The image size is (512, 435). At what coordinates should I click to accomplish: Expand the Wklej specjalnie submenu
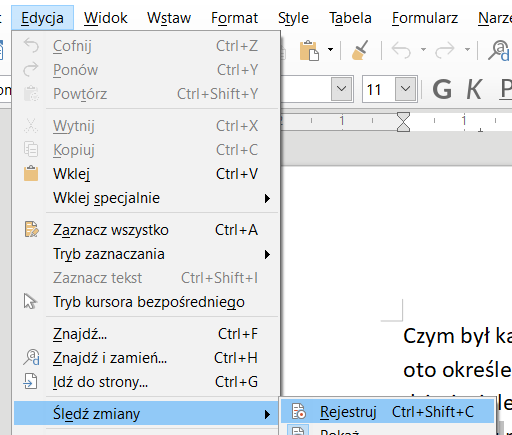(146, 198)
